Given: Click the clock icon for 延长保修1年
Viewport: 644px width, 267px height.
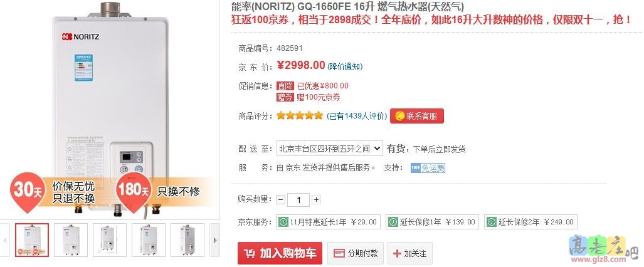Looking at the screenshot, I should [x=393, y=222].
